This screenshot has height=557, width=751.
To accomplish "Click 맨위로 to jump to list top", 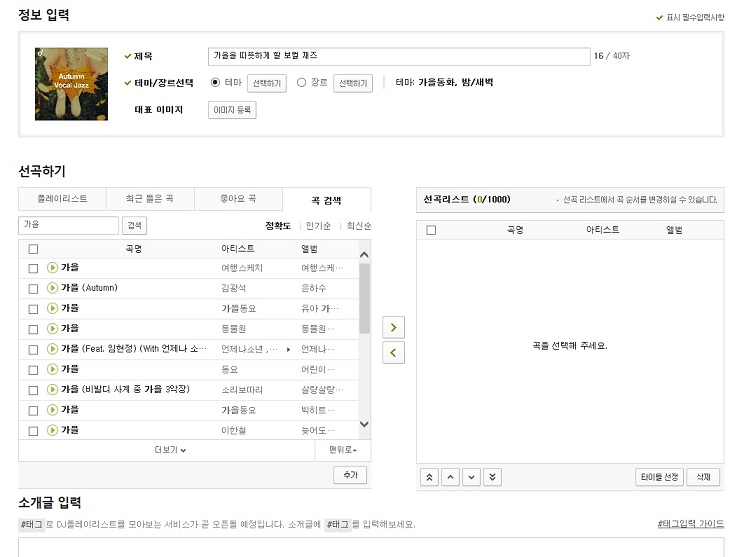I will 342,450.
